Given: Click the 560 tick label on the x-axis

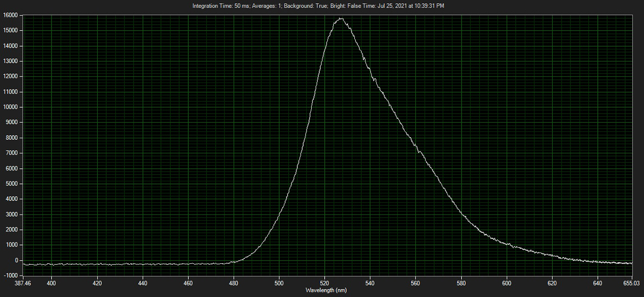Looking at the screenshot, I should [x=416, y=282].
